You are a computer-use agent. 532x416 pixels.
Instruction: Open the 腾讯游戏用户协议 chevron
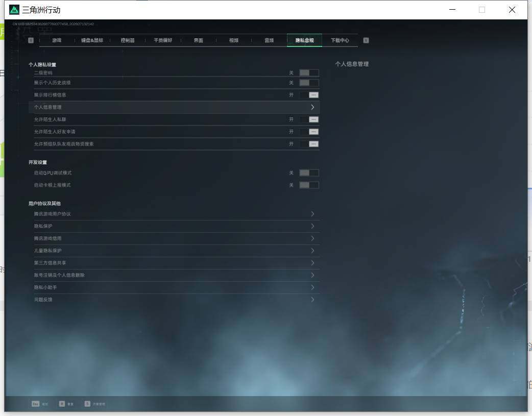tap(312, 214)
